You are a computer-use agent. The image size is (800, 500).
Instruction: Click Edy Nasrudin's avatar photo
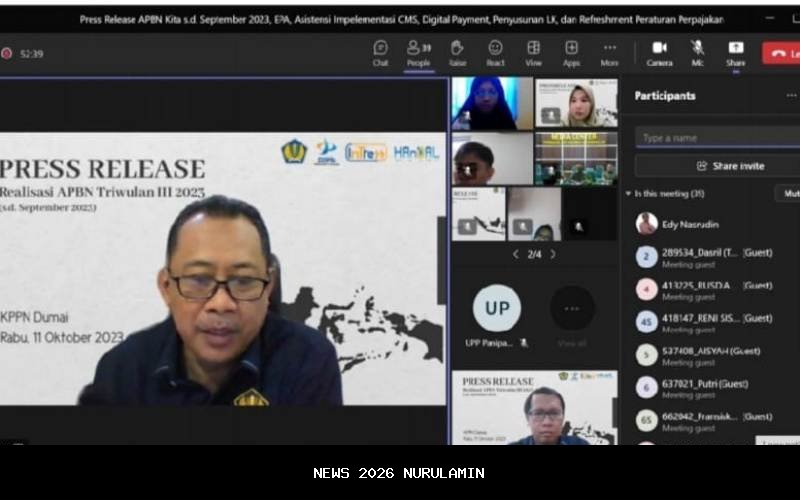click(646, 224)
